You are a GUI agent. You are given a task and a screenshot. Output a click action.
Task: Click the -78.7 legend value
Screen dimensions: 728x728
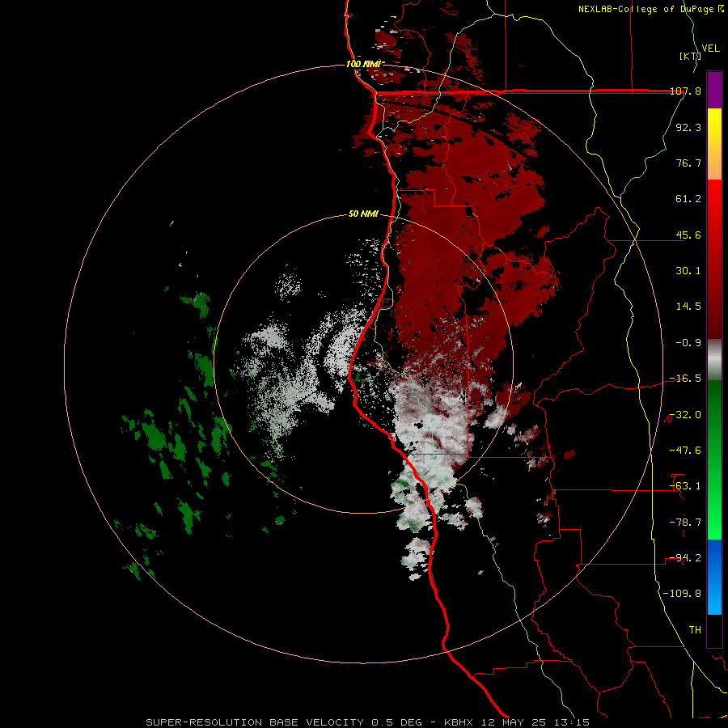click(685, 523)
